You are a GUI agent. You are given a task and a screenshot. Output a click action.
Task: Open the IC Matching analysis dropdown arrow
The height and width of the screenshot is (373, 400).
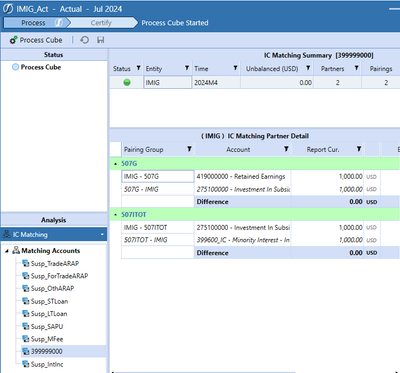coord(102,235)
